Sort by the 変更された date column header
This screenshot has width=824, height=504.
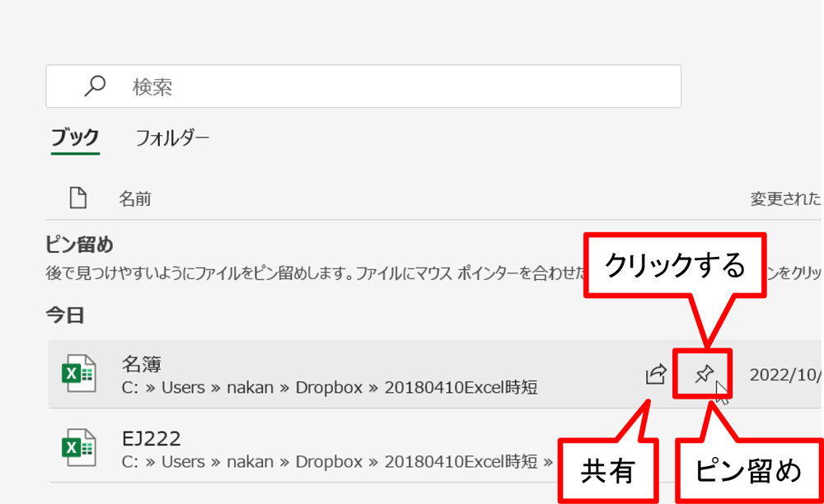pos(786,198)
